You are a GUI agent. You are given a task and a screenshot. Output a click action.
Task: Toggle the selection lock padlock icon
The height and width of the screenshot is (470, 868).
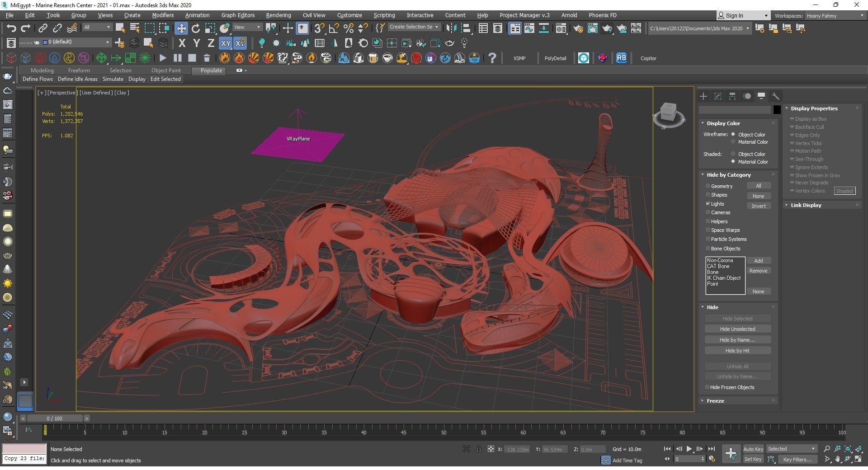pos(478,449)
